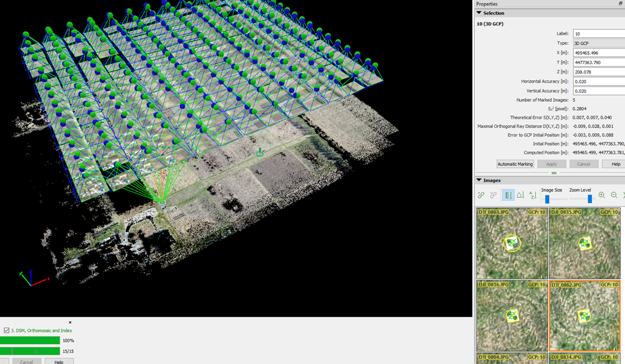625x364 pixels.
Task: Click the 15/15 step progress bar
Action: [30, 351]
